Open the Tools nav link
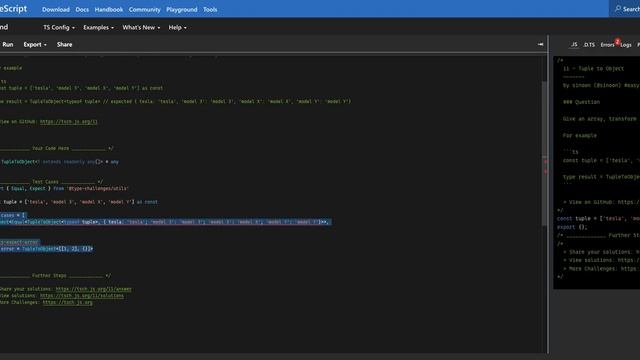 coord(210,9)
